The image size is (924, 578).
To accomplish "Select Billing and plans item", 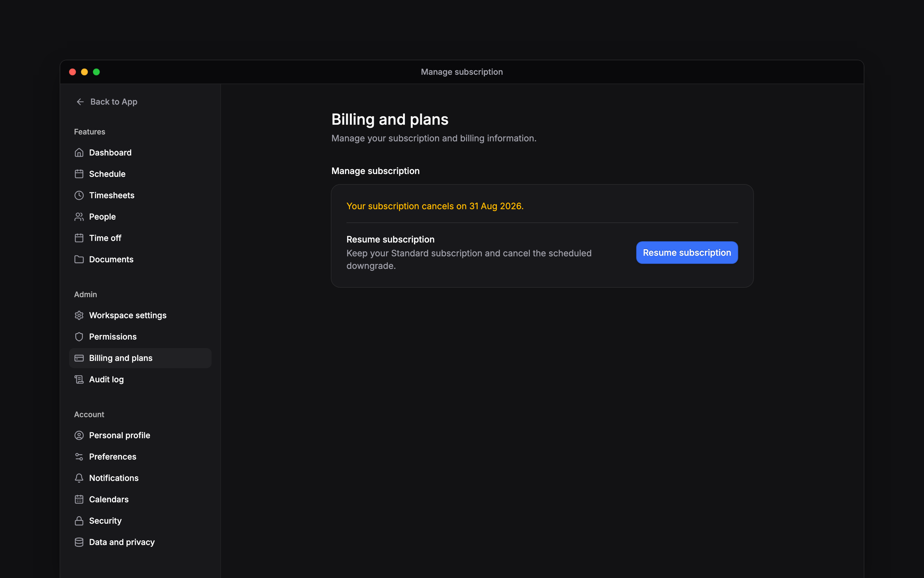I will tap(140, 358).
